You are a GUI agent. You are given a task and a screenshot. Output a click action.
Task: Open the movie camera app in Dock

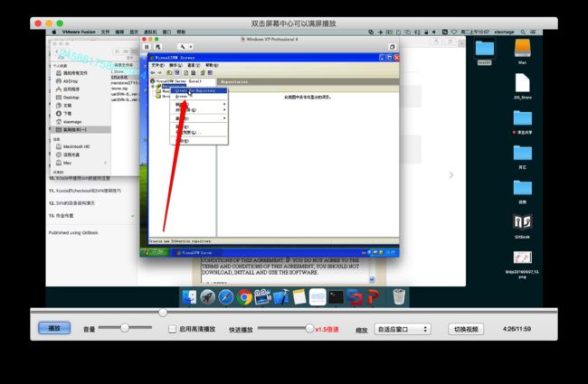pos(262,297)
